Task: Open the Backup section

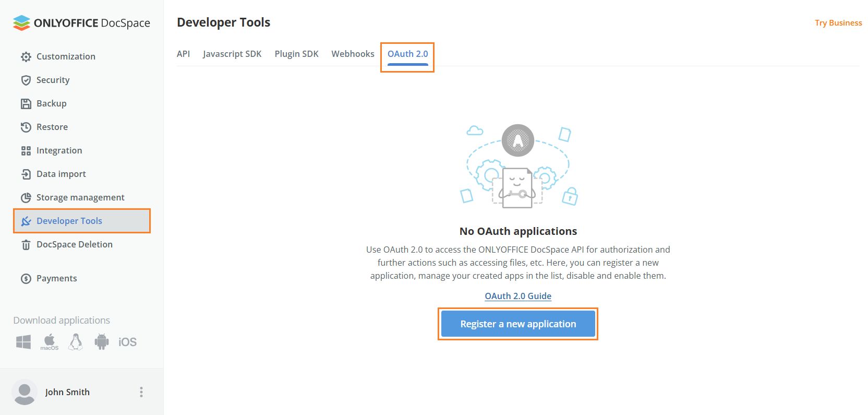Action: [51, 103]
